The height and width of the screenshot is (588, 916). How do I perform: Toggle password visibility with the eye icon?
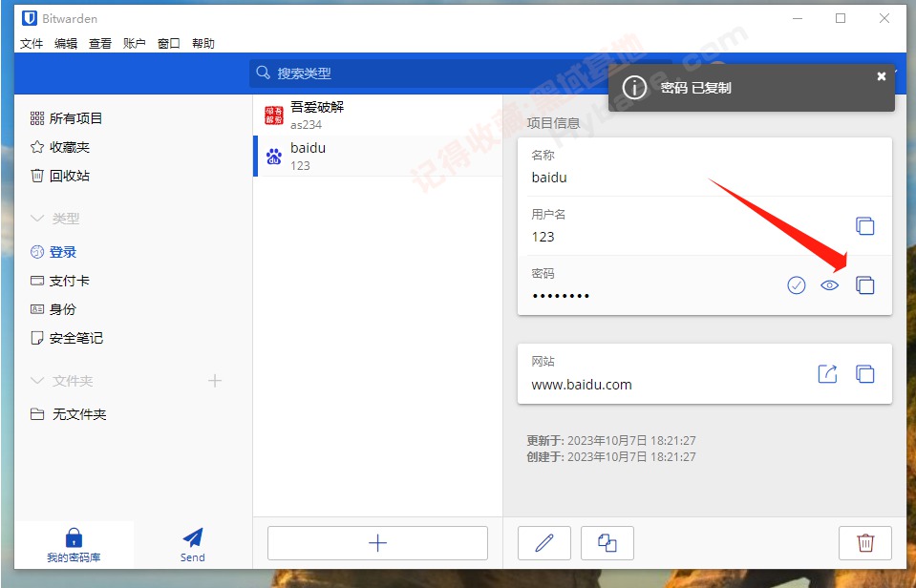tap(829, 285)
